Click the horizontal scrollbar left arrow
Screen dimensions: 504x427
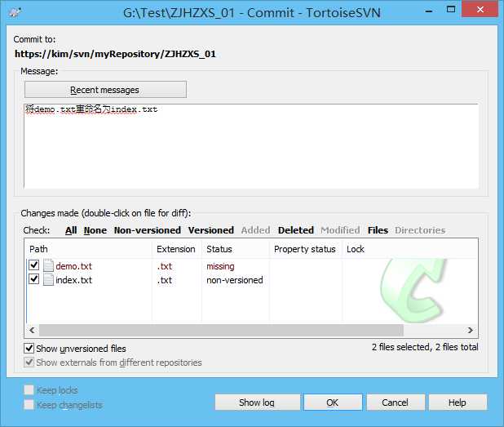[32, 330]
